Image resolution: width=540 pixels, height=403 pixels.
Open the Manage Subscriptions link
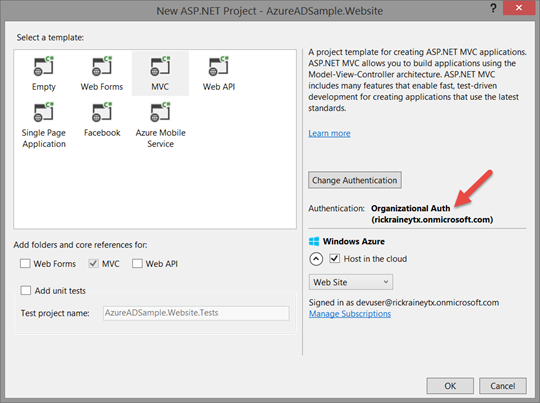[350, 314]
